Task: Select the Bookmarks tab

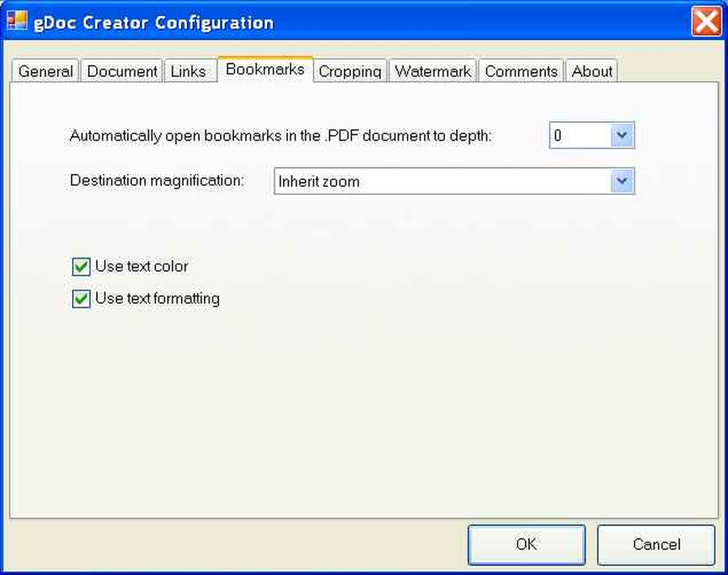Action: click(x=265, y=70)
